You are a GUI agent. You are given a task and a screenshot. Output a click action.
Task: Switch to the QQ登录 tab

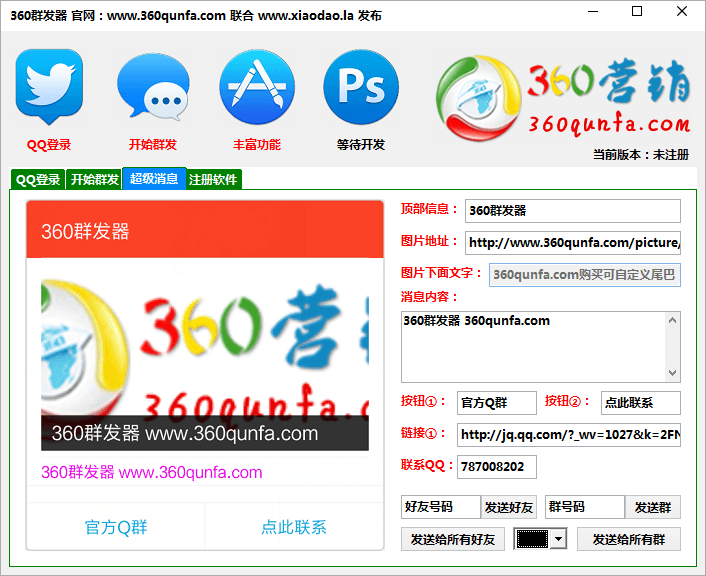[38, 180]
